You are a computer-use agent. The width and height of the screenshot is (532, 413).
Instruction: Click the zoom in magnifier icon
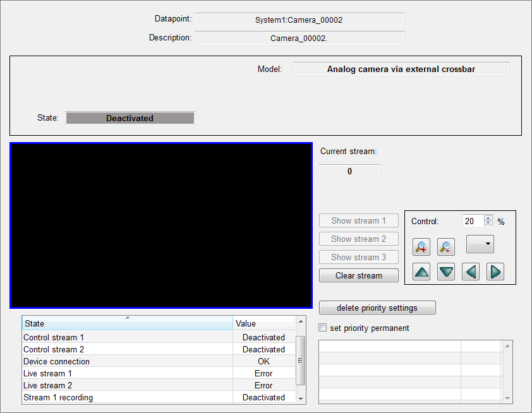click(421, 247)
